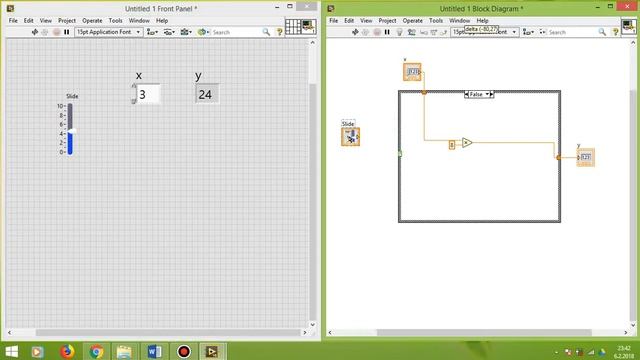The height and width of the screenshot is (360, 640).
Task: Open Help menu in the Block Diagram
Action: [x=482, y=20]
